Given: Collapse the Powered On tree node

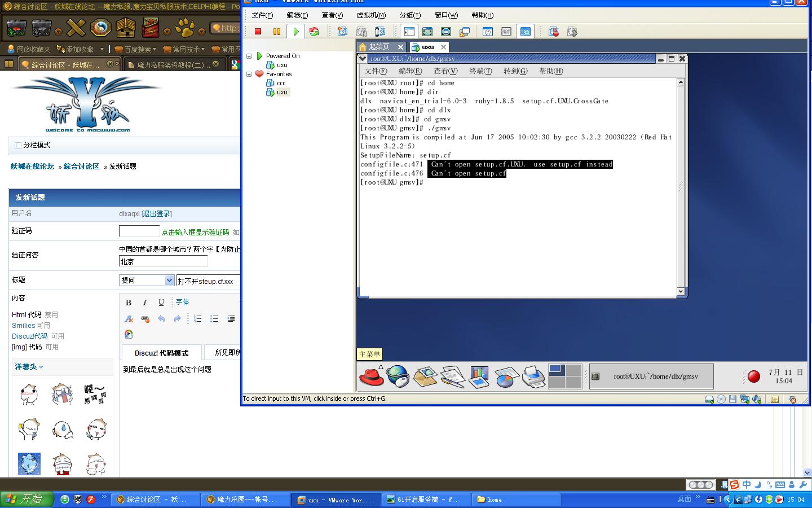Looking at the screenshot, I should (x=249, y=56).
